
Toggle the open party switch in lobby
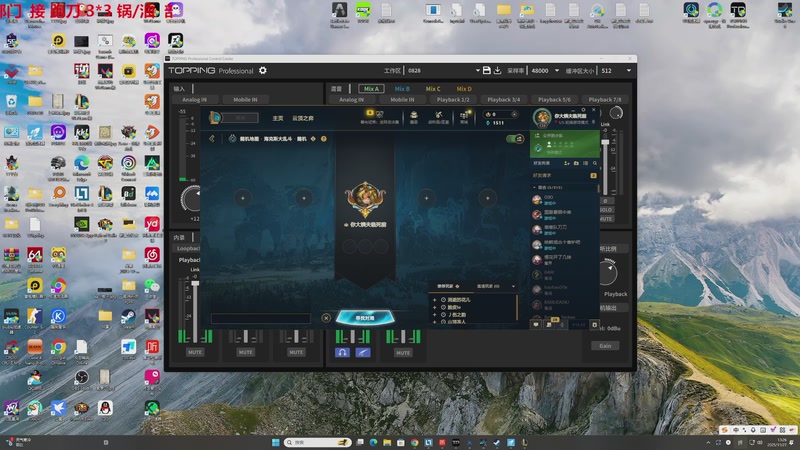click(515, 139)
